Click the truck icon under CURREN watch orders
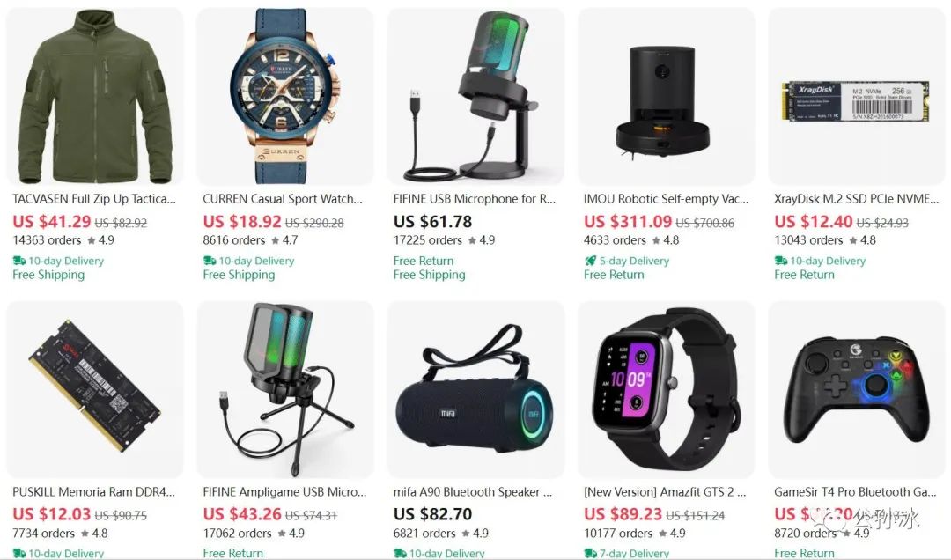951x560 pixels. coord(210,261)
